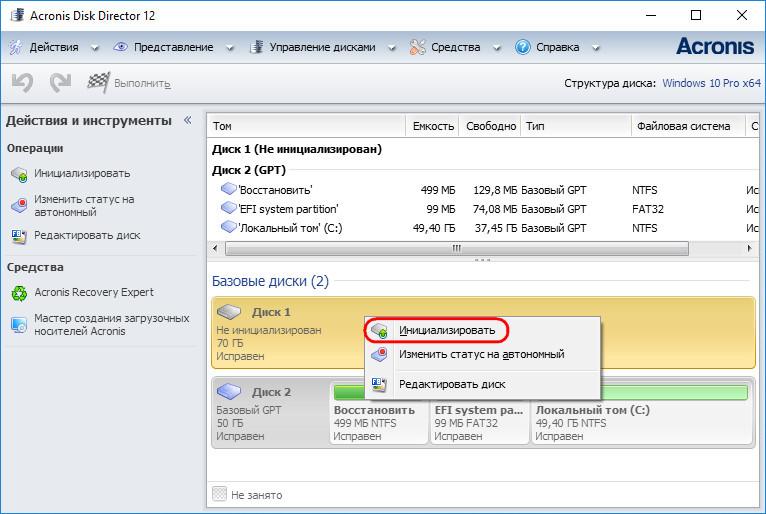Open the Средства menu
Viewport: 766px width, 514px height.
point(456,47)
